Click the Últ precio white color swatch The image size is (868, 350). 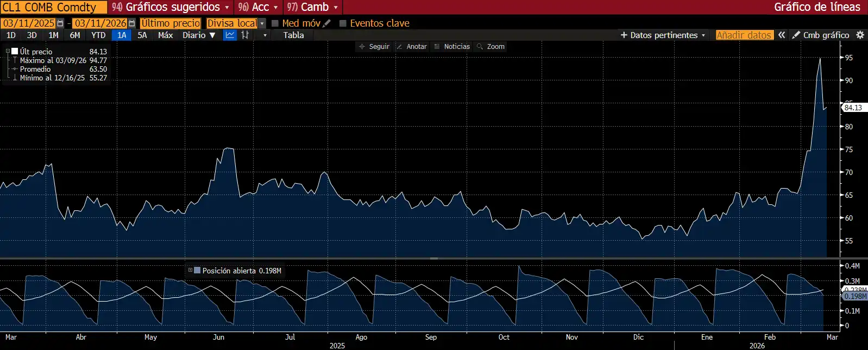[x=15, y=52]
